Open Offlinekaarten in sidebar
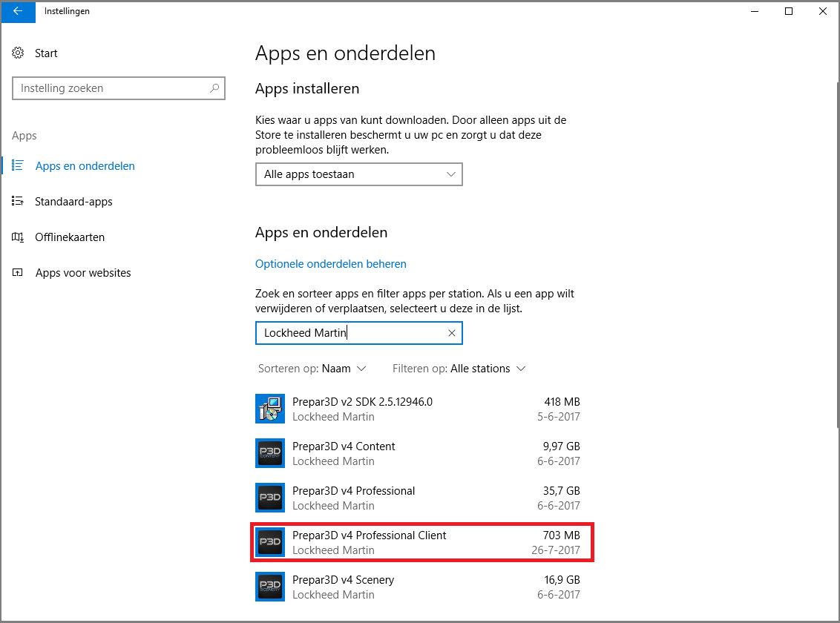The image size is (840, 623). tap(70, 237)
